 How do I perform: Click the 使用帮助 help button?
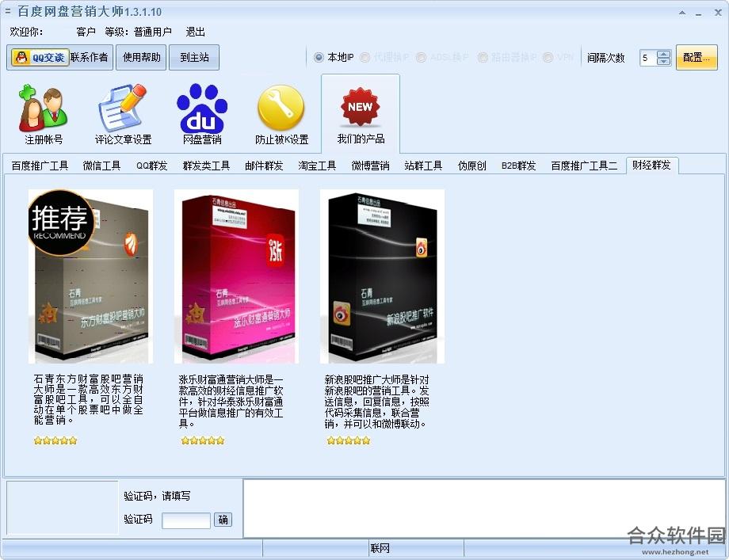(141, 58)
